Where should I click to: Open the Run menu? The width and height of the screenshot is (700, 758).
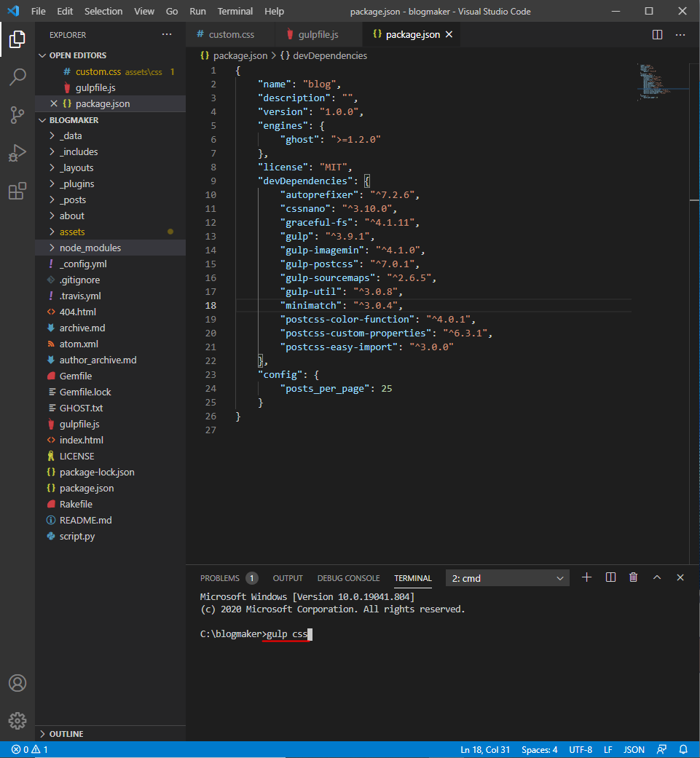[197, 11]
